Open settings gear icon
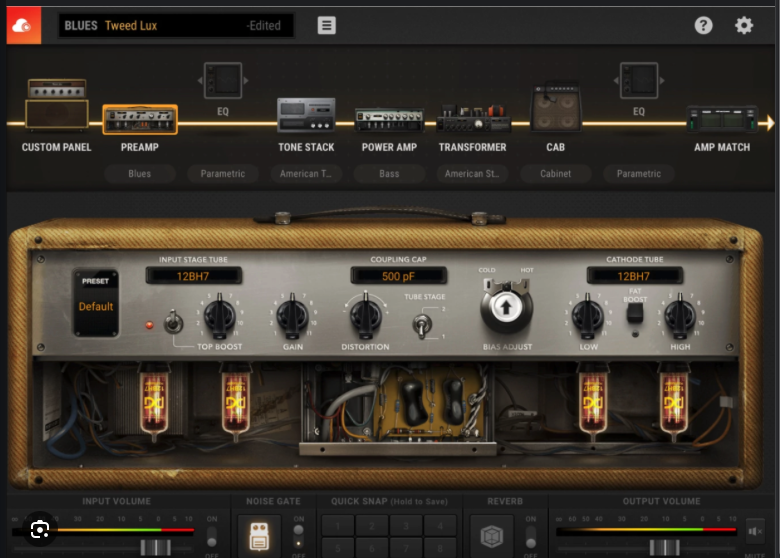The image size is (780, 558). pos(744,25)
